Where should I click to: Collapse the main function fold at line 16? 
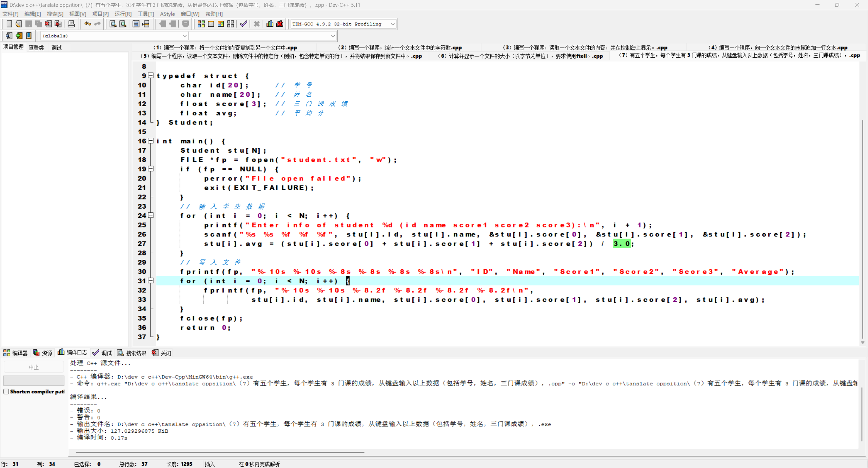pos(151,141)
